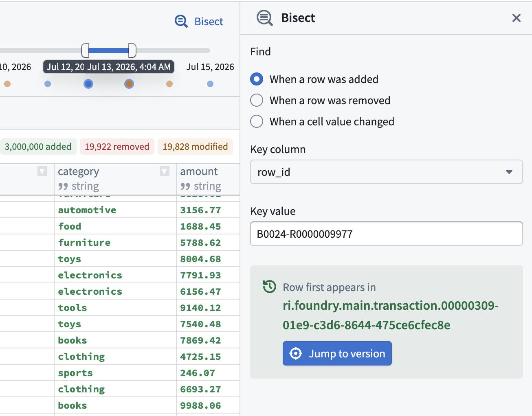
Task: Select 'When a row was removed' option
Action: point(257,100)
